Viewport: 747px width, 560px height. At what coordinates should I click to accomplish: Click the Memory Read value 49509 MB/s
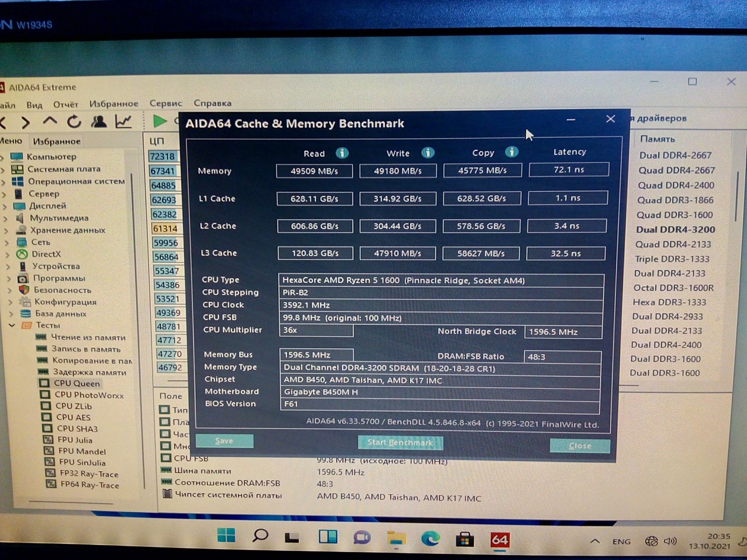[314, 171]
